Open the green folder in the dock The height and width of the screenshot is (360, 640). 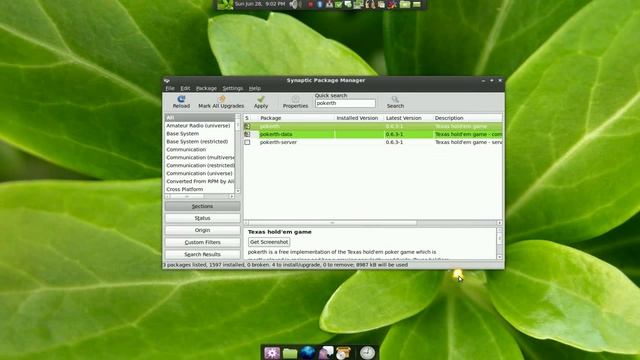[x=290, y=353]
